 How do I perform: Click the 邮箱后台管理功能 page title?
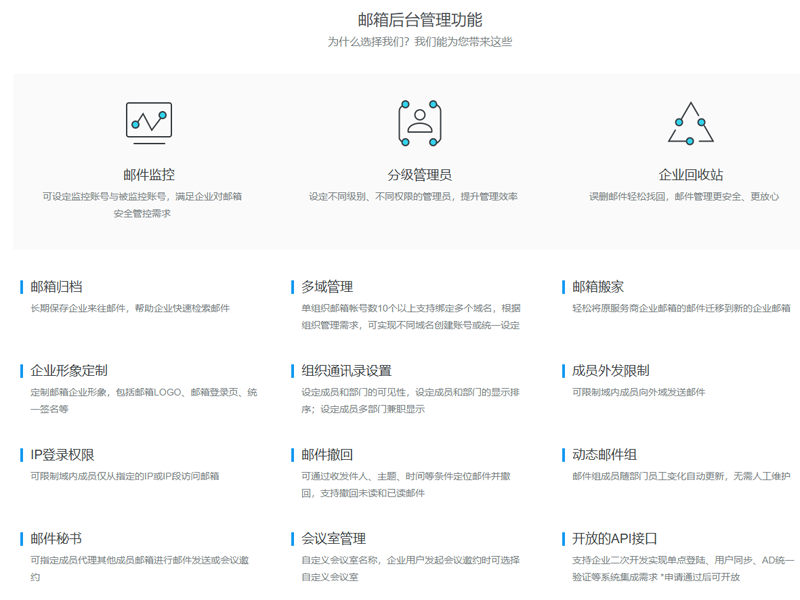tap(419, 19)
